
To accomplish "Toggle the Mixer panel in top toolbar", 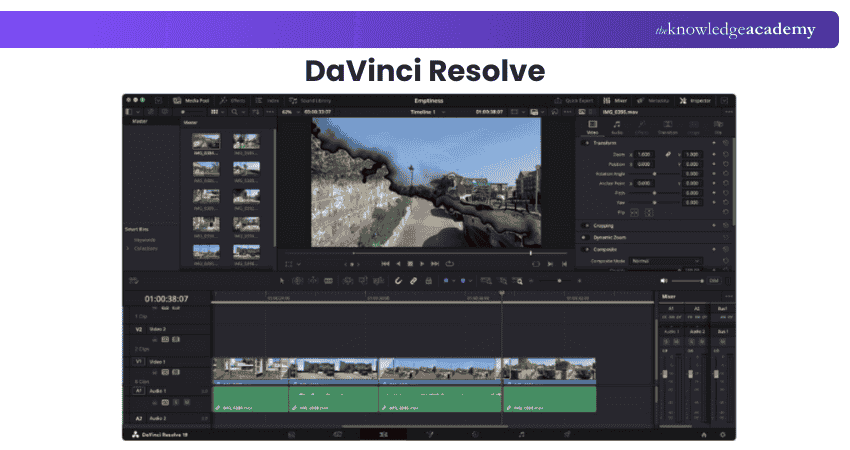I will [x=615, y=100].
